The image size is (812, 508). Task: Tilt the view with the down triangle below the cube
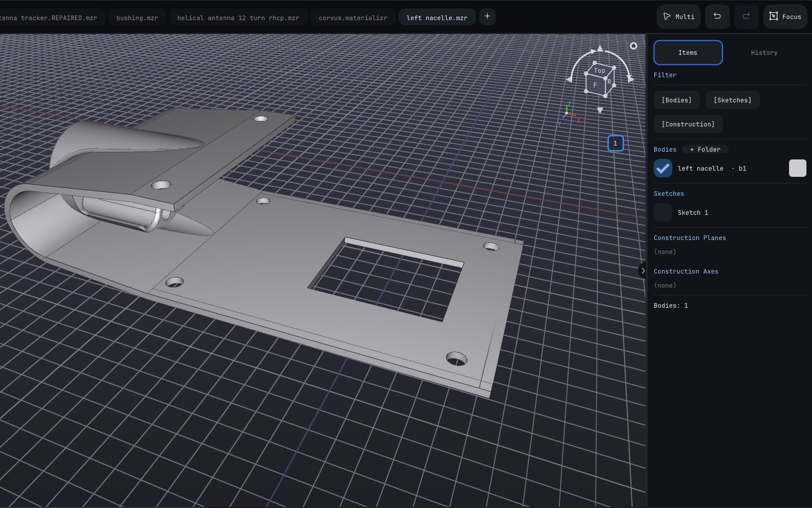(x=600, y=110)
